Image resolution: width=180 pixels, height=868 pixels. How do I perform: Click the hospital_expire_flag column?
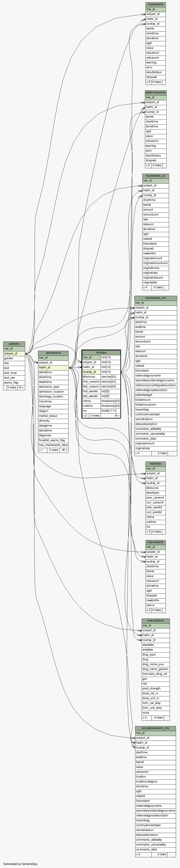[53, 440]
